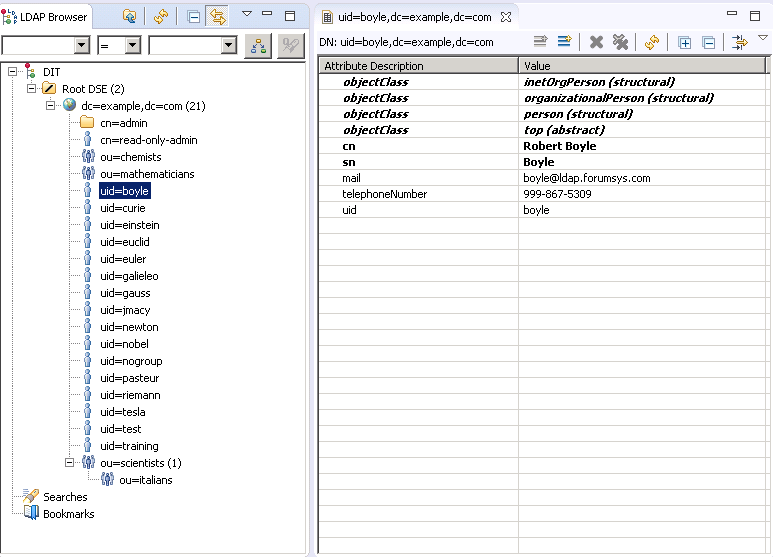
Task: Reload attributes in the entry editor toolbar
Action: pos(652,42)
